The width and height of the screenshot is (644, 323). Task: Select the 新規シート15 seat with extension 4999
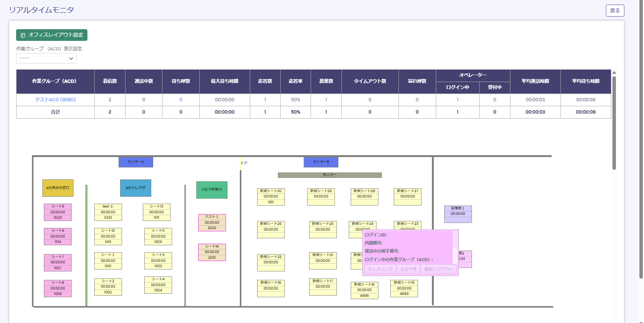[x=404, y=288]
